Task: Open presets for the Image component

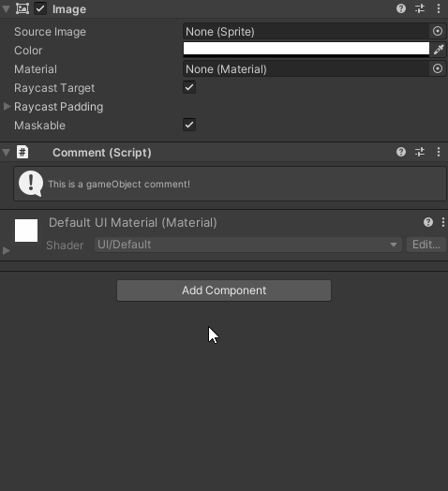Action: coord(420,8)
